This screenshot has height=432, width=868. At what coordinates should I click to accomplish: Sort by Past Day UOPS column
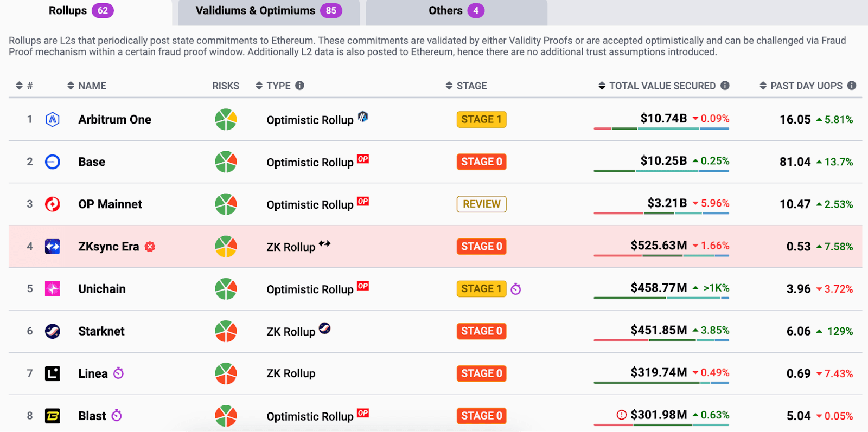[801, 86]
